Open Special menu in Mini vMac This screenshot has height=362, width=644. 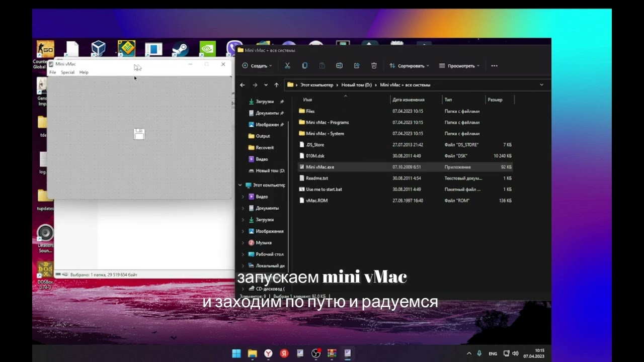67,72
